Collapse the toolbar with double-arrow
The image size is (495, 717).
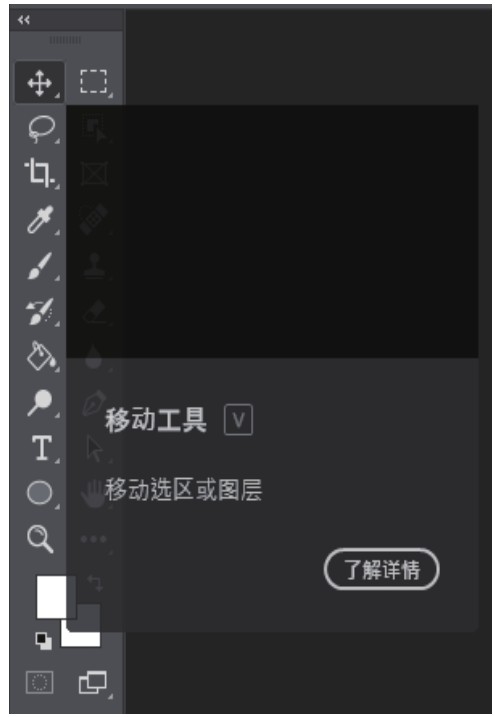24,20
